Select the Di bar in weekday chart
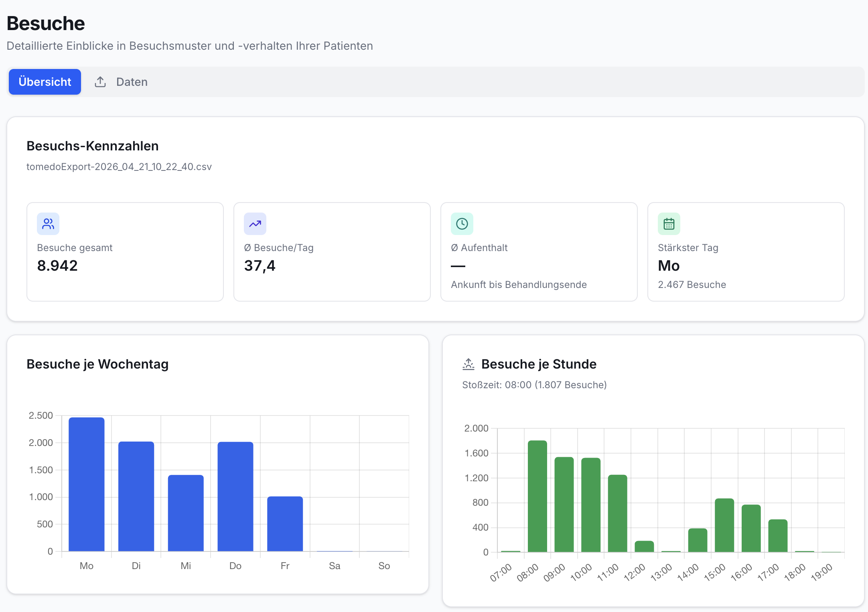 pos(136,496)
